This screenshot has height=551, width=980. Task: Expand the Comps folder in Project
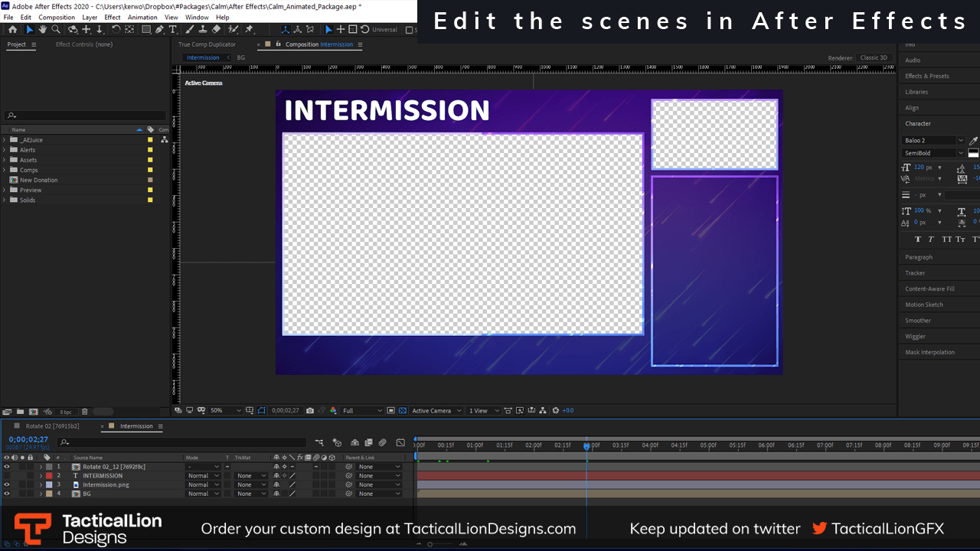coord(4,170)
